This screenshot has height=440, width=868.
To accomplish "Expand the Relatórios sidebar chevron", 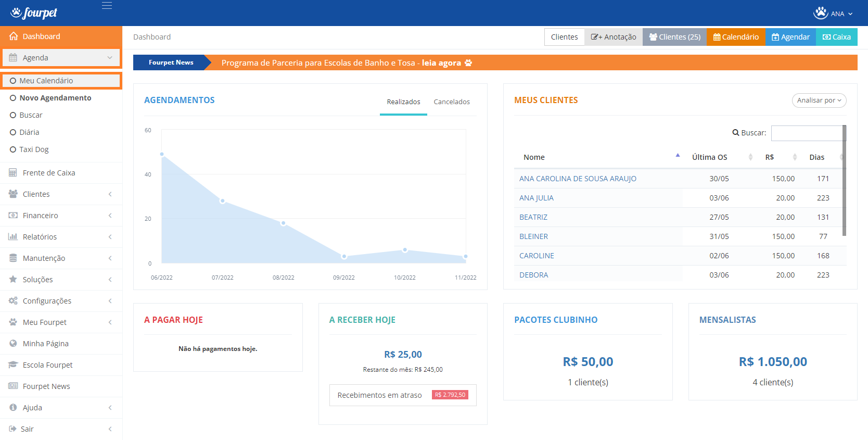I will [x=110, y=237].
